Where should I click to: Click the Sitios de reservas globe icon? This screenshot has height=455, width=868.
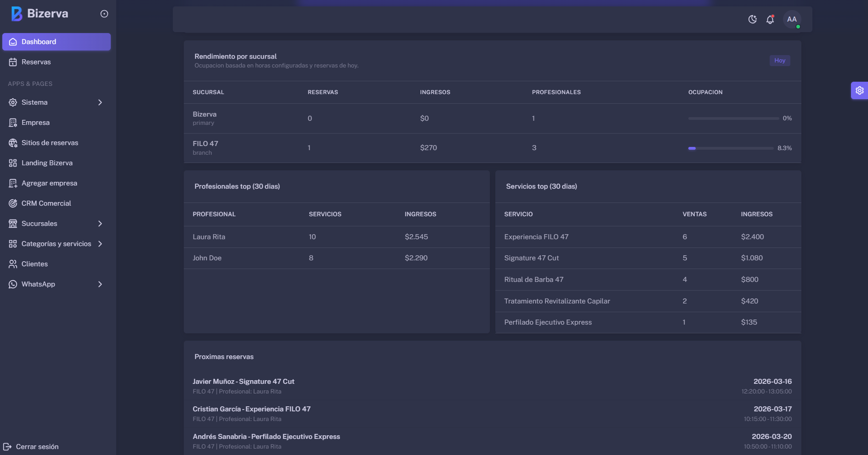pos(13,143)
